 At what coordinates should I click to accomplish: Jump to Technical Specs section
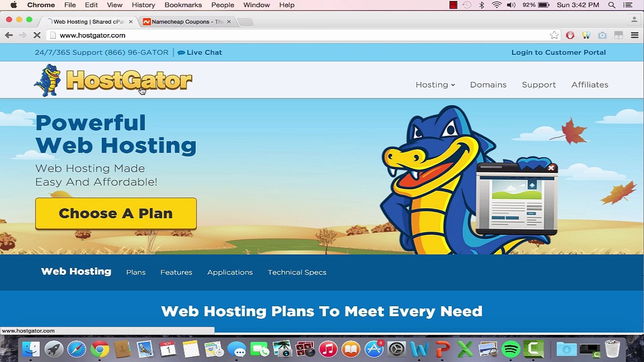point(297,272)
